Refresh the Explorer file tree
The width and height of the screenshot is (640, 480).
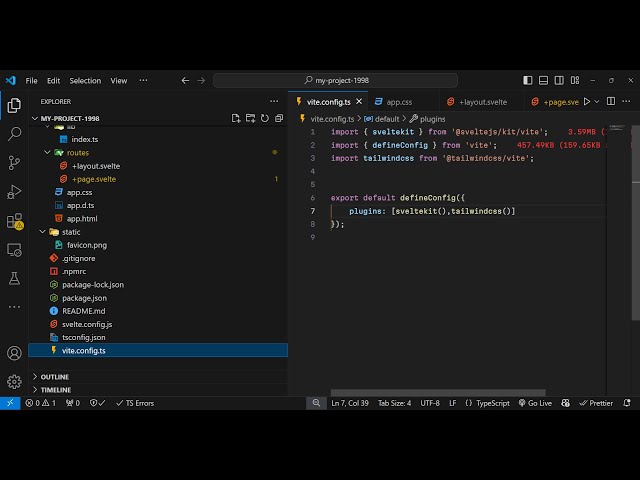tap(265, 118)
